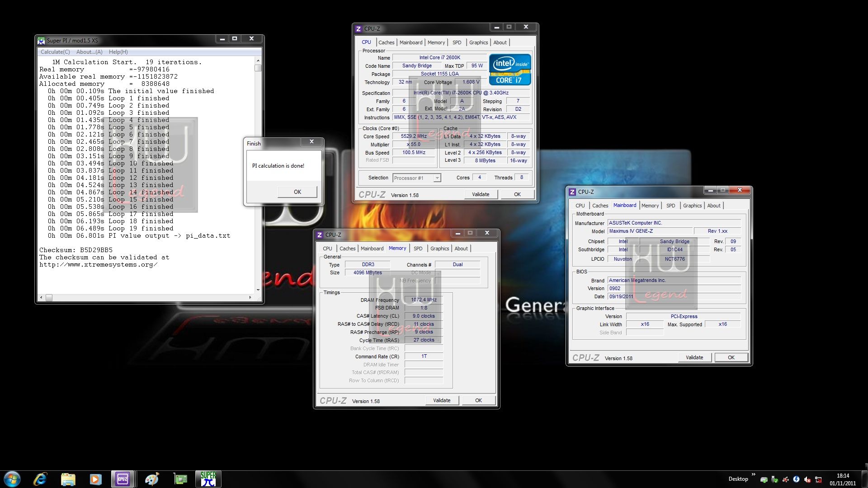Click OK in the Memory window
This screenshot has height=488, width=868.
478,400
